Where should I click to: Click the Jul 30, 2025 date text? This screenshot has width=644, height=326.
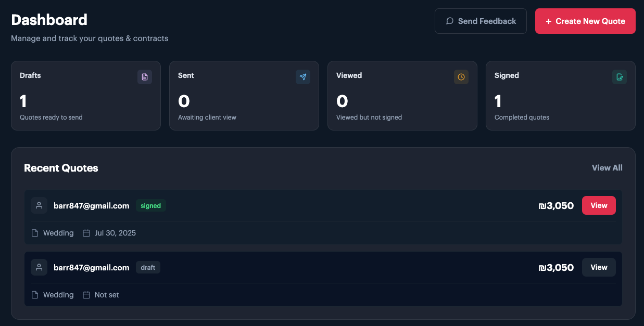tap(115, 233)
